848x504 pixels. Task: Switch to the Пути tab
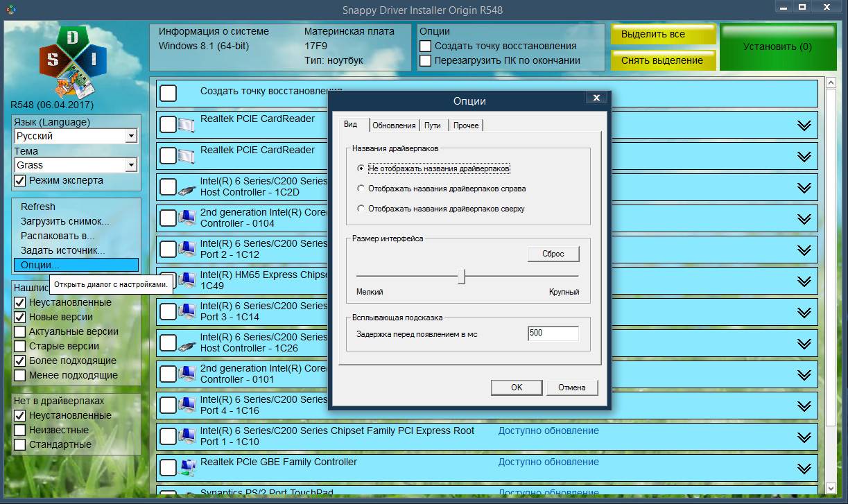[x=433, y=125]
